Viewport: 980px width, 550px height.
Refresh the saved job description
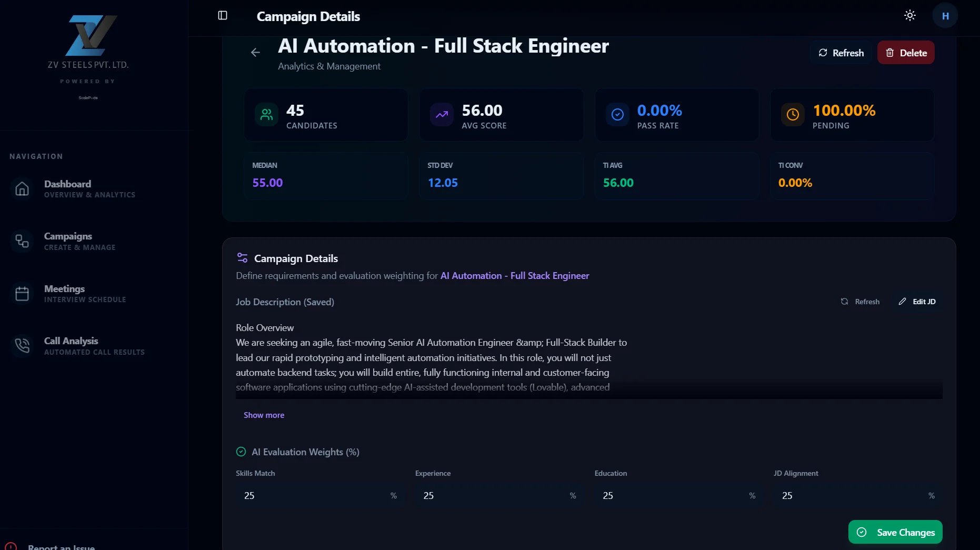(x=860, y=302)
